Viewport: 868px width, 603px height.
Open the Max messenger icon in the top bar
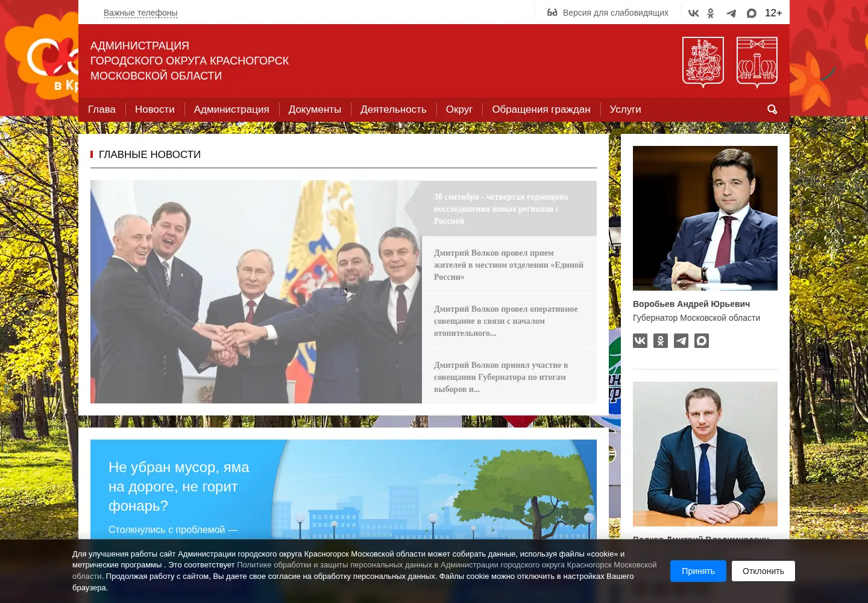click(x=751, y=13)
